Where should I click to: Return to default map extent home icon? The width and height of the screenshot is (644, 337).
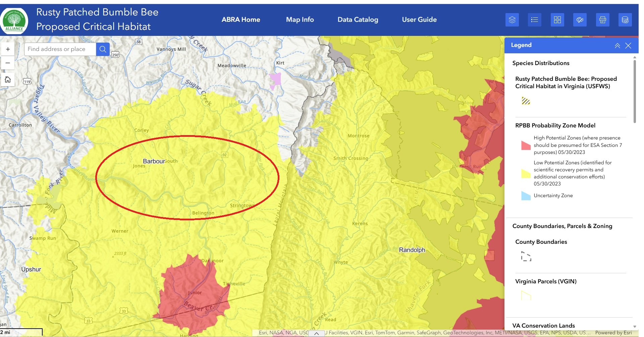tap(8, 79)
